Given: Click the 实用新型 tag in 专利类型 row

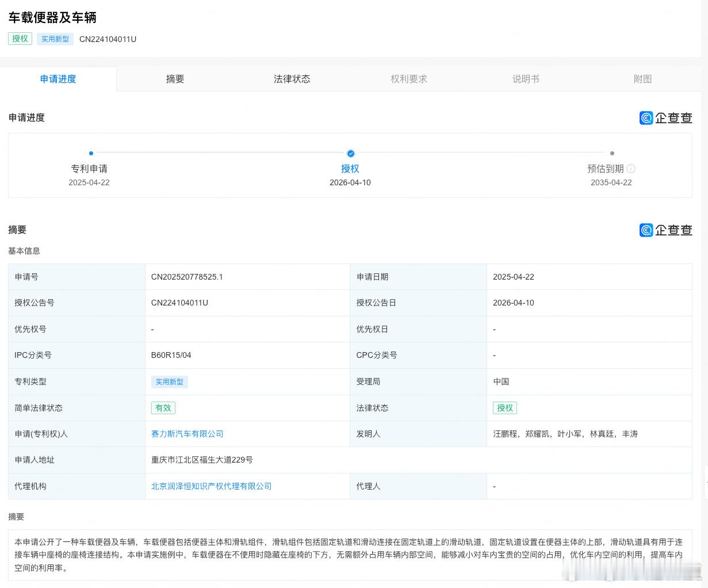Looking at the screenshot, I should pos(170,382).
